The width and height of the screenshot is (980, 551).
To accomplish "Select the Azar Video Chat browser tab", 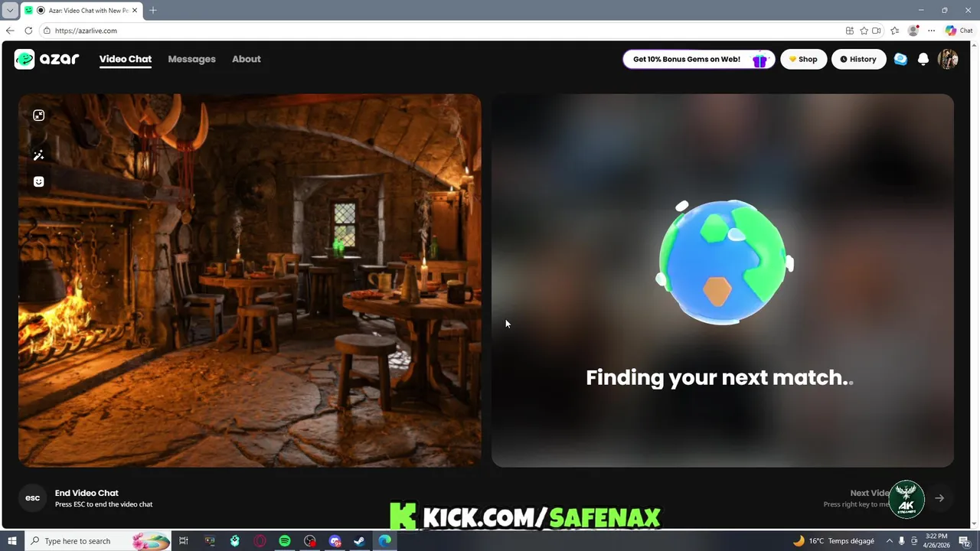I will [82, 11].
